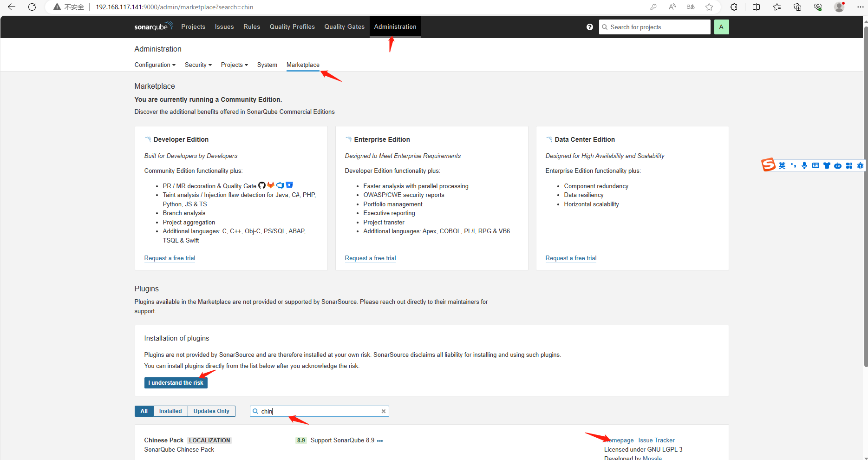Open the help question mark icon
Viewport: 868px width, 460px height.
[x=590, y=27]
